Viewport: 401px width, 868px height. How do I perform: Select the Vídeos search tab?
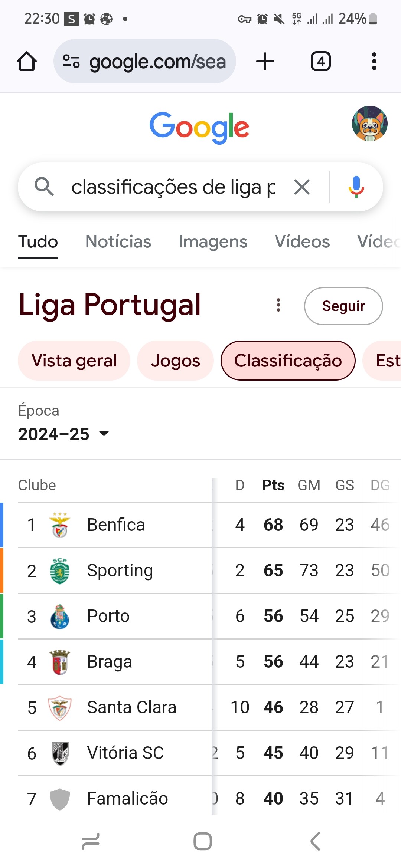[x=302, y=242]
